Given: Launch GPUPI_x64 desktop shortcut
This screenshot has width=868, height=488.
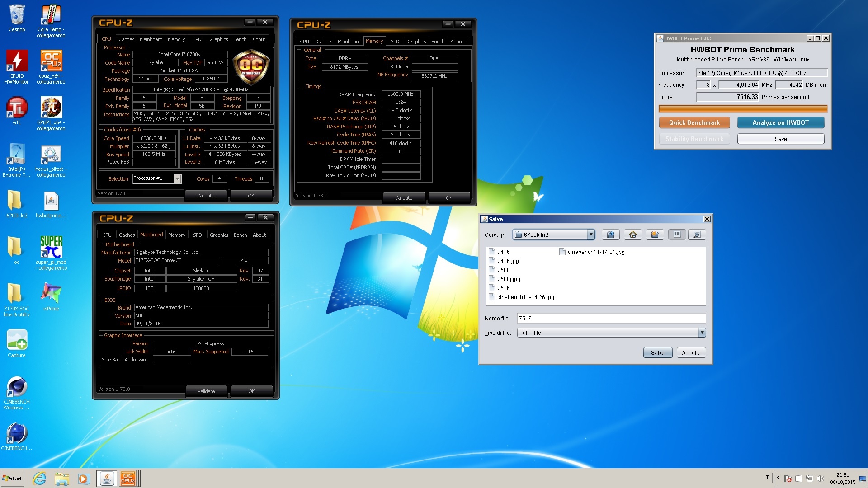Looking at the screenshot, I should 51,114.
